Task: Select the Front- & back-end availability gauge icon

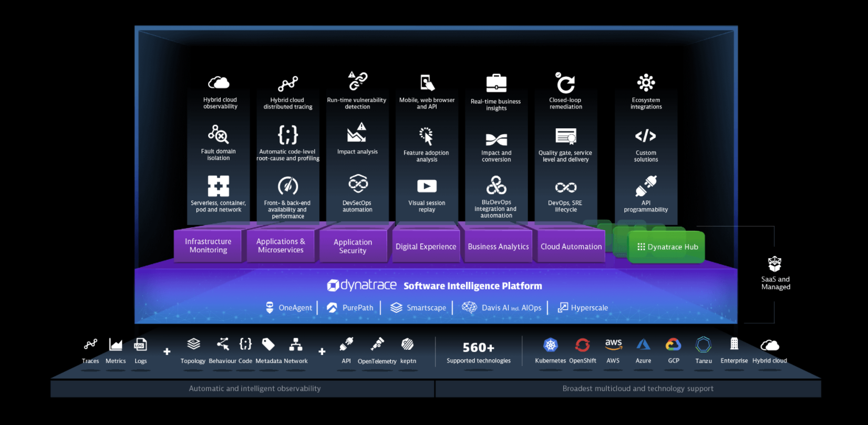Action: (288, 186)
